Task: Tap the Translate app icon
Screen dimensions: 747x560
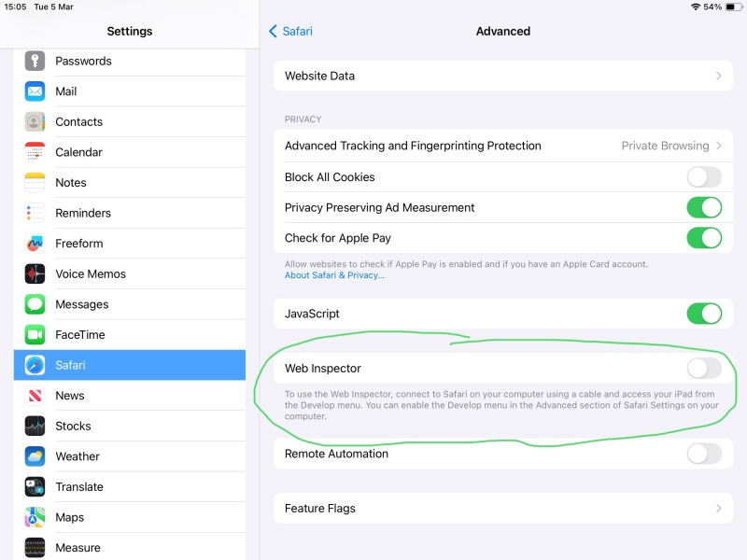Action: pyautogui.click(x=35, y=487)
